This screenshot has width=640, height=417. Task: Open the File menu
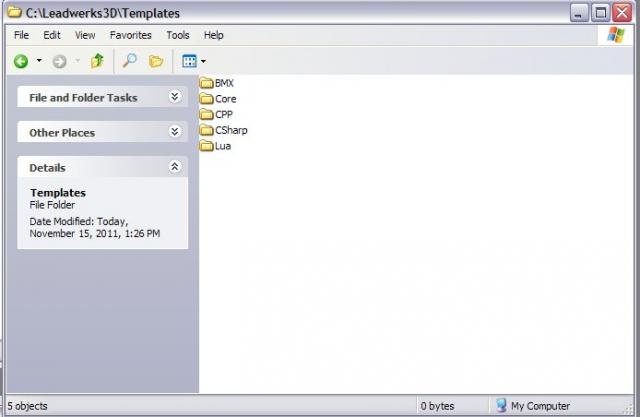(x=21, y=35)
